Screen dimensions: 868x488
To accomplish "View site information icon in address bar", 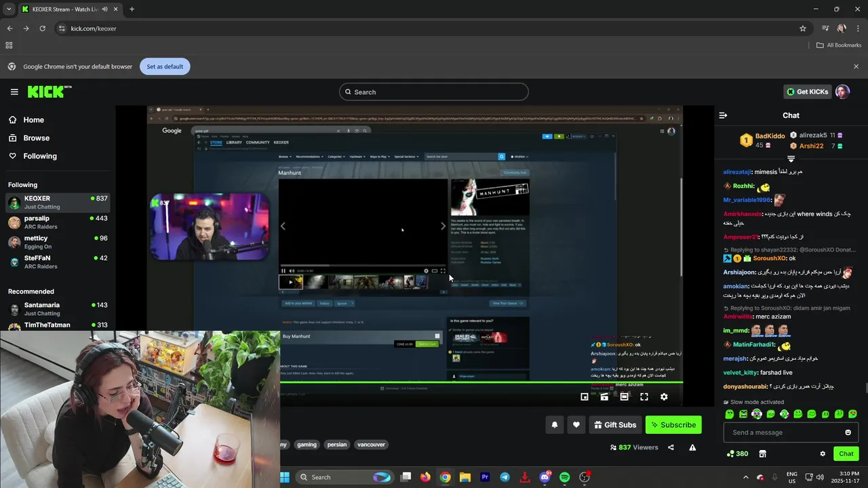I will click(x=62, y=28).
